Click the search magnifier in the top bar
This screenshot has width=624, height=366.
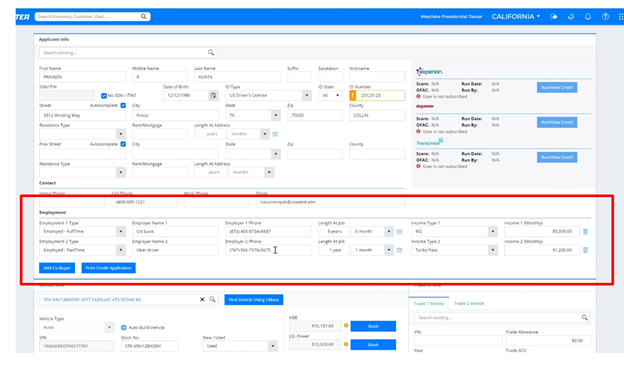point(144,16)
